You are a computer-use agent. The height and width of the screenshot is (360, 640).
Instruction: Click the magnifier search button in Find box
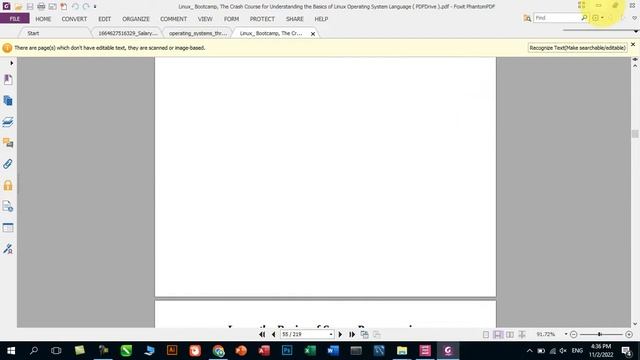click(x=584, y=18)
